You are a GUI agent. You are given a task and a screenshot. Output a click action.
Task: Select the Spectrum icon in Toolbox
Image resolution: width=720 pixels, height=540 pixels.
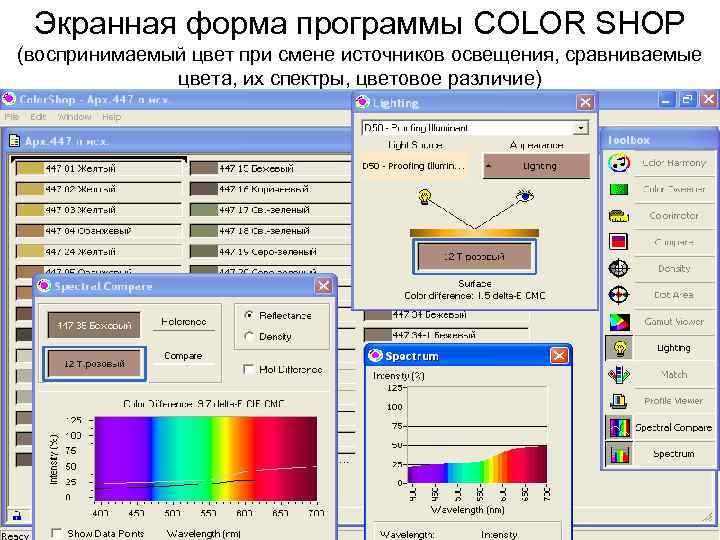tap(619, 454)
